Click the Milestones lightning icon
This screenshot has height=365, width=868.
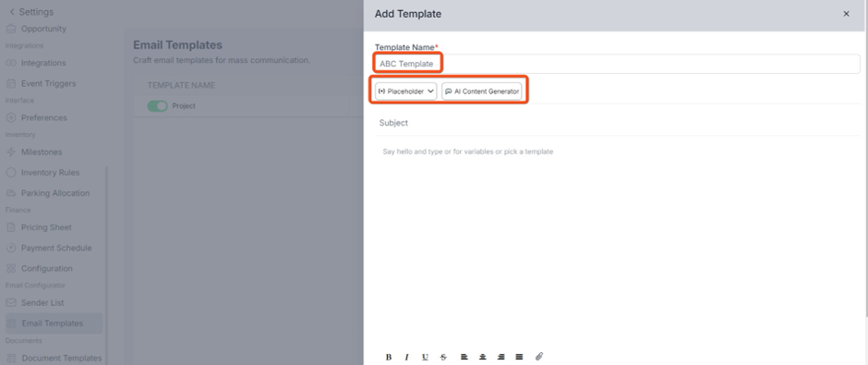(x=11, y=152)
